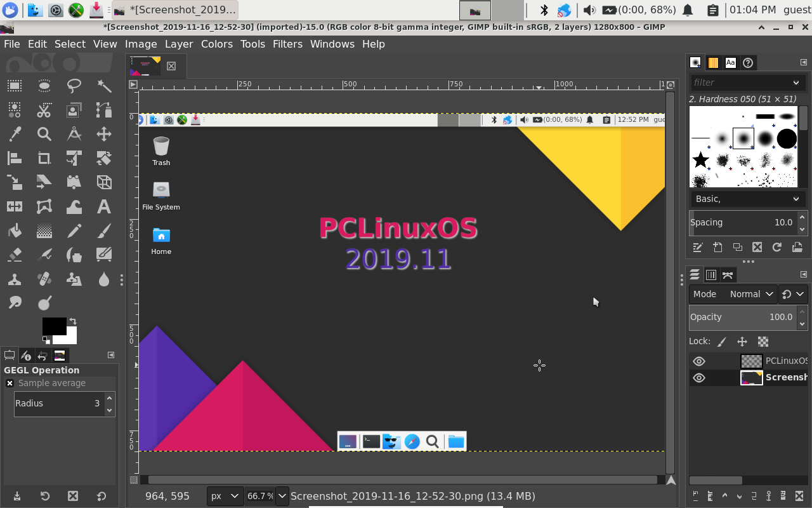The width and height of the screenshot is (812, 508).
Task: Select the Text tool
Action: pos(103,206)
